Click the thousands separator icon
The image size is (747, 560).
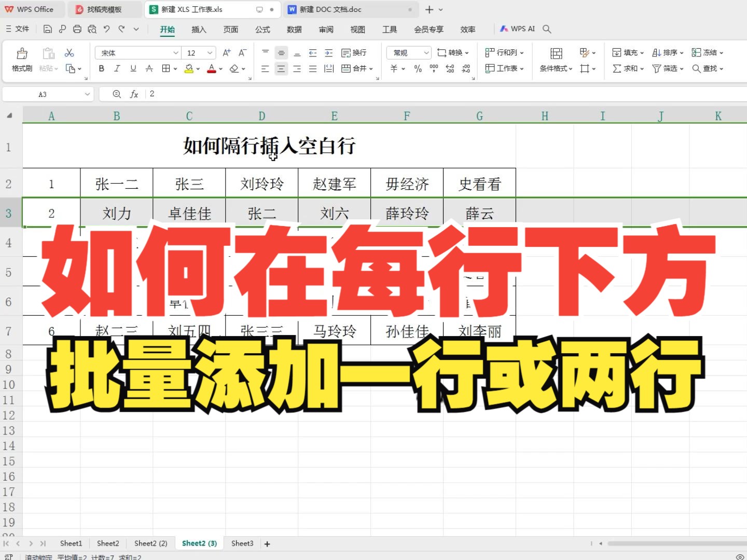434,68
